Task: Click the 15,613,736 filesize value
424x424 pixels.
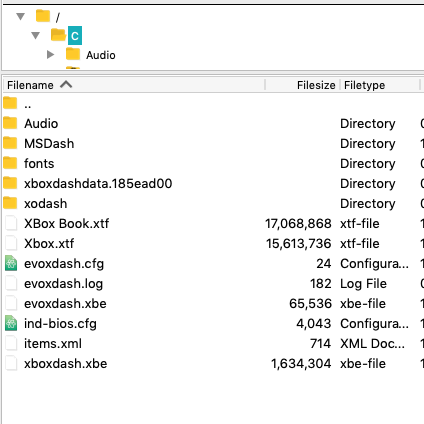Action: (x=299, y=244)
